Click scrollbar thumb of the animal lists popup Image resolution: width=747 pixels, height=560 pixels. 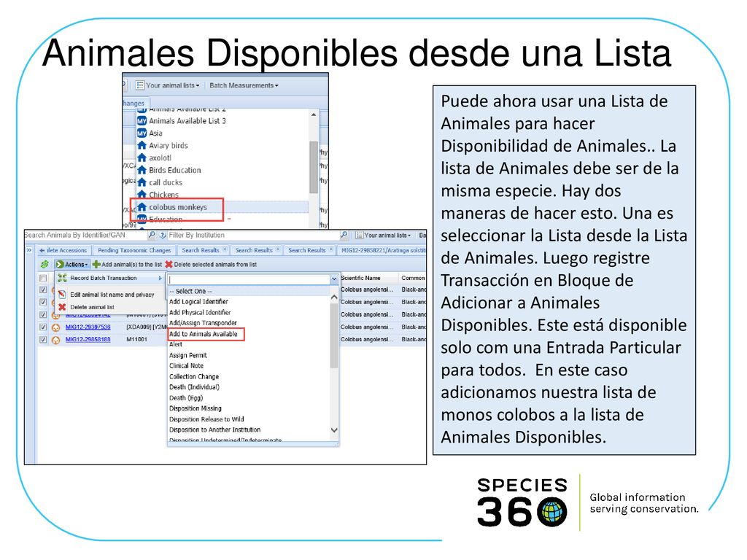click(x=314, y=167)
